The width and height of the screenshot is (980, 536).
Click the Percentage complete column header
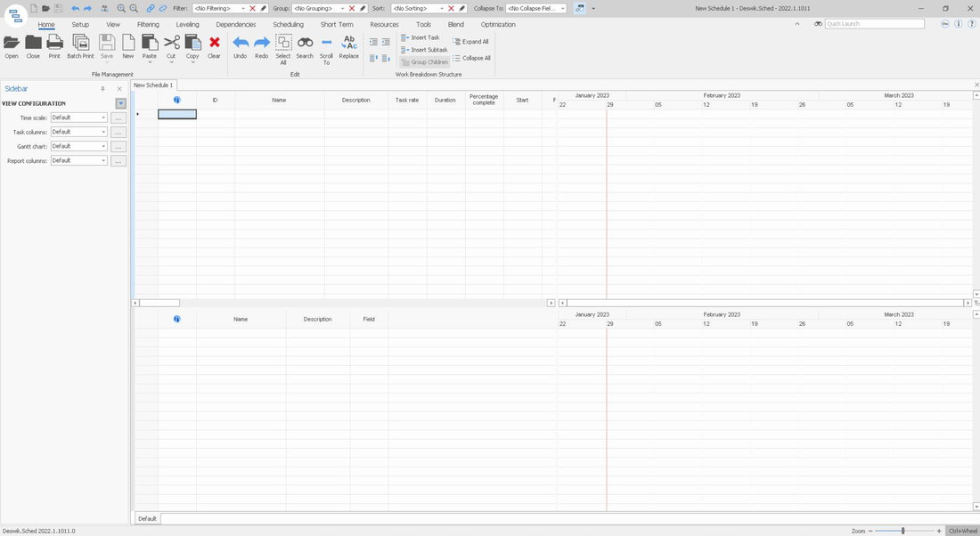[x=484, y=100]
